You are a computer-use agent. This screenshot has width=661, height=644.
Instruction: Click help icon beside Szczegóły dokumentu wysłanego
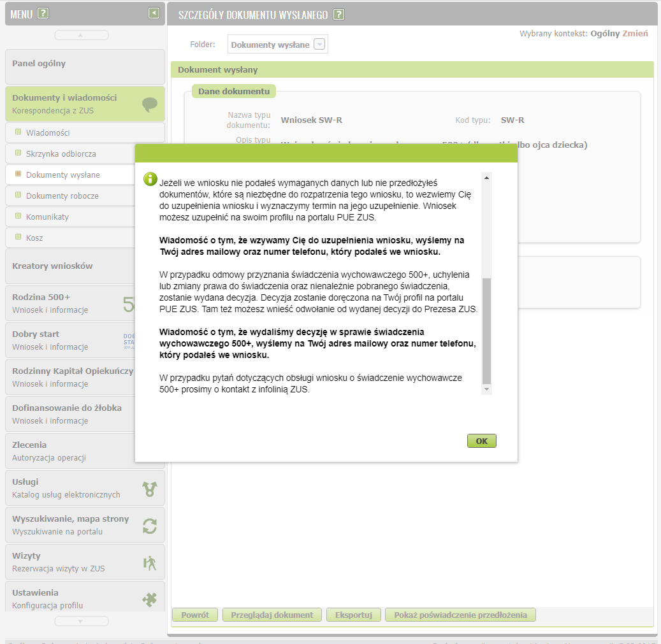339,14
